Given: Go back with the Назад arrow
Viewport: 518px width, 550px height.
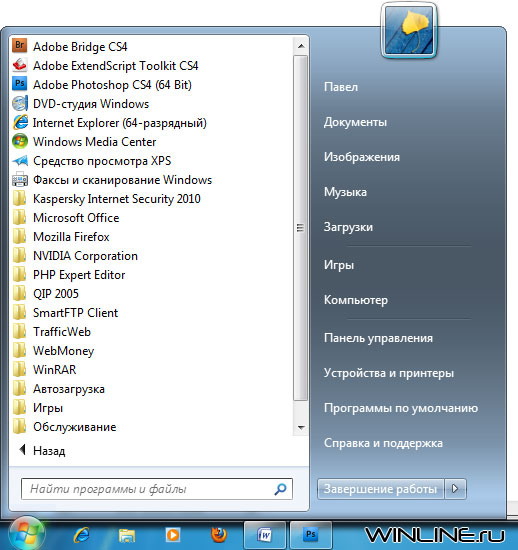Looking at the screenshot, I should coord(23,450).
